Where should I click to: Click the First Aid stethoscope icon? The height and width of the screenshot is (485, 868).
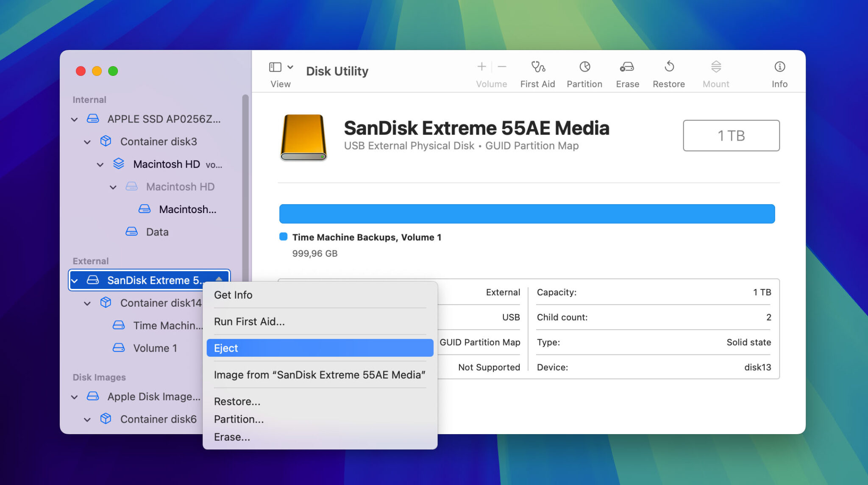pyautogui.click(x=538, y=67)
